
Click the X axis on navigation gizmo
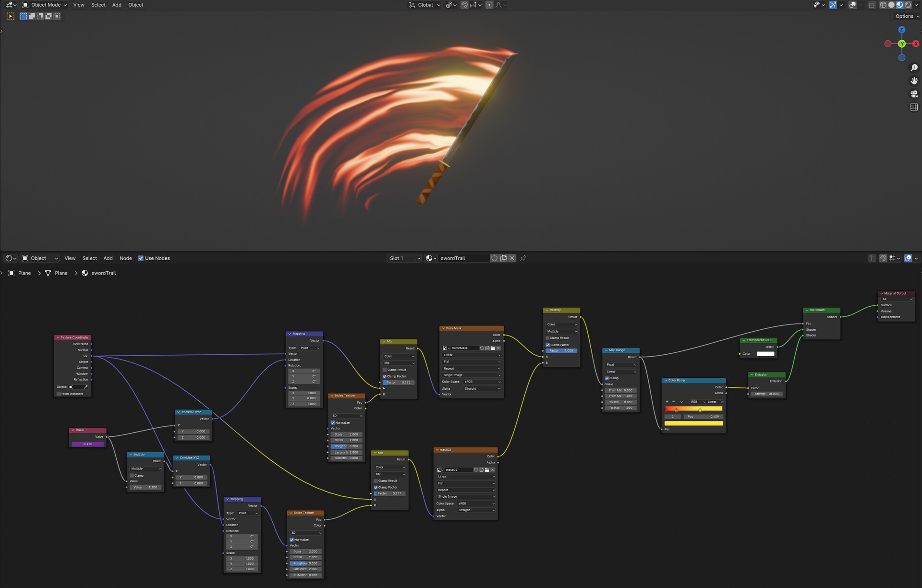(x=916, y=44)
